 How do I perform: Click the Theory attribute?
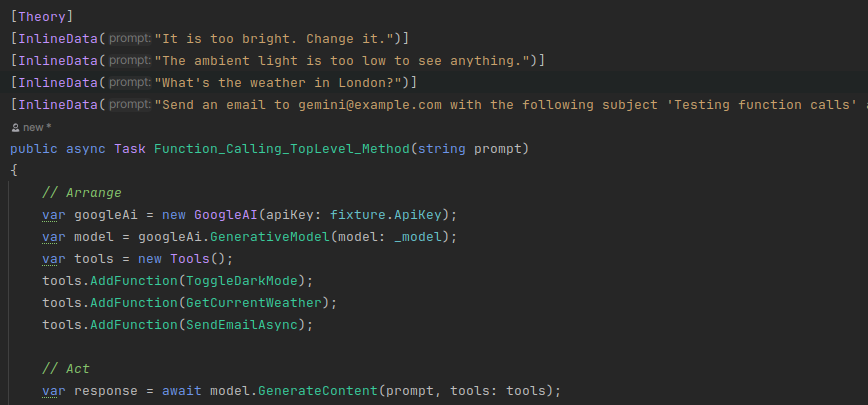point(42,17)
